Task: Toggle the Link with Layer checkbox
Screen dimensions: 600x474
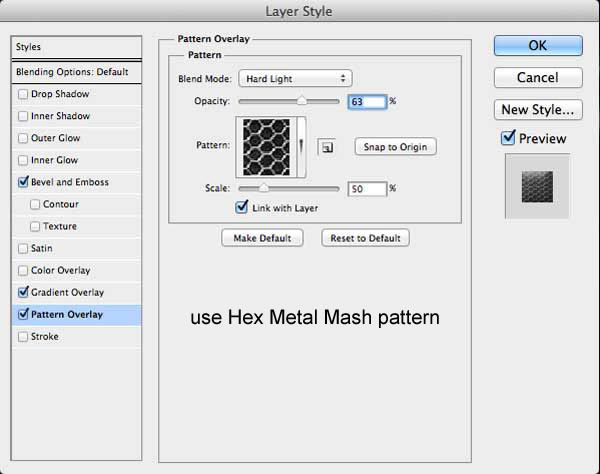Action: tap(241, 207)
